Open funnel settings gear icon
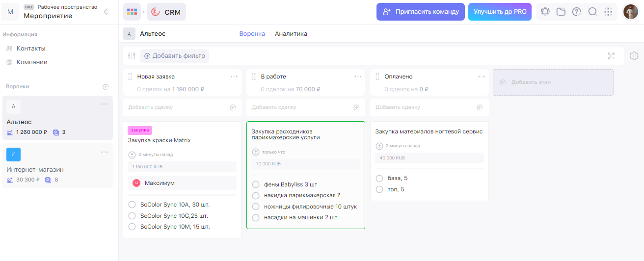This screenshot has width=644, height=261. [634, 56]
